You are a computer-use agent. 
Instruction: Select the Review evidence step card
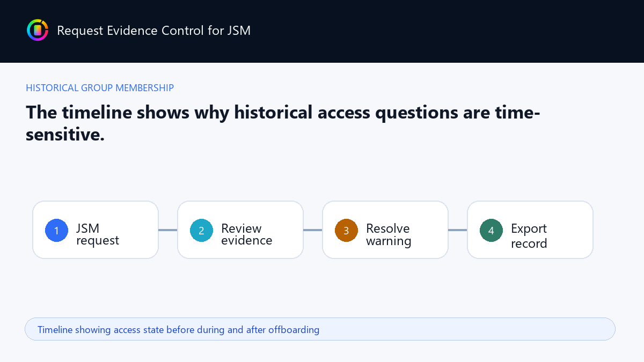coord(240,230)
